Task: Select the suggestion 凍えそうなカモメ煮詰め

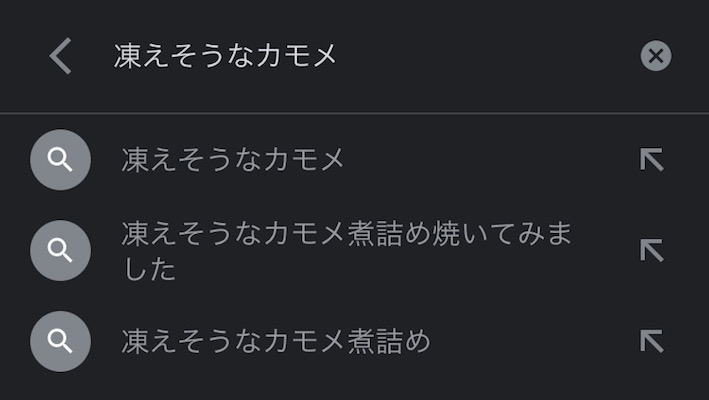Action: click(x=276, y=341)
